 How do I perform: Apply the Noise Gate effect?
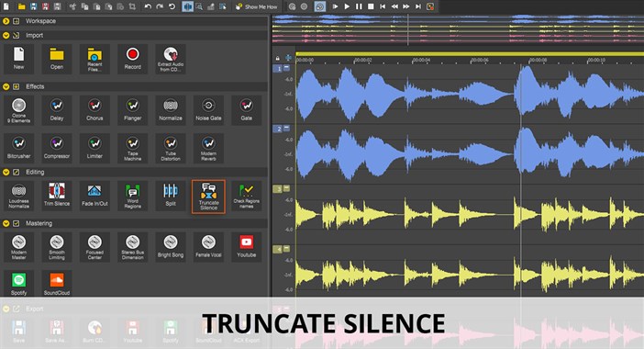click(x=208, y=110)
